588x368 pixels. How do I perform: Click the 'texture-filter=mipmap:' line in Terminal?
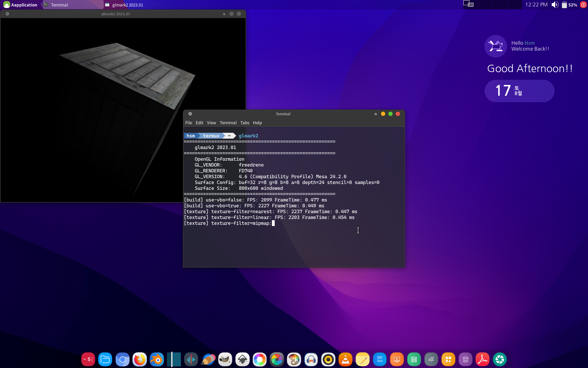[228, 223]
